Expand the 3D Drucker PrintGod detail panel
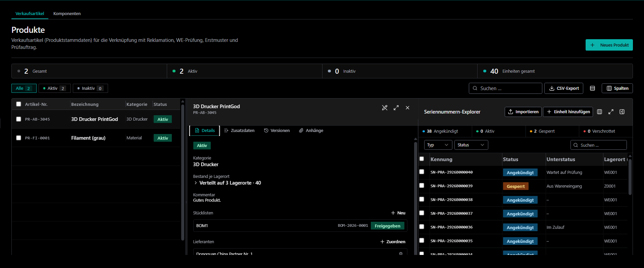 [x=396, y=108]
